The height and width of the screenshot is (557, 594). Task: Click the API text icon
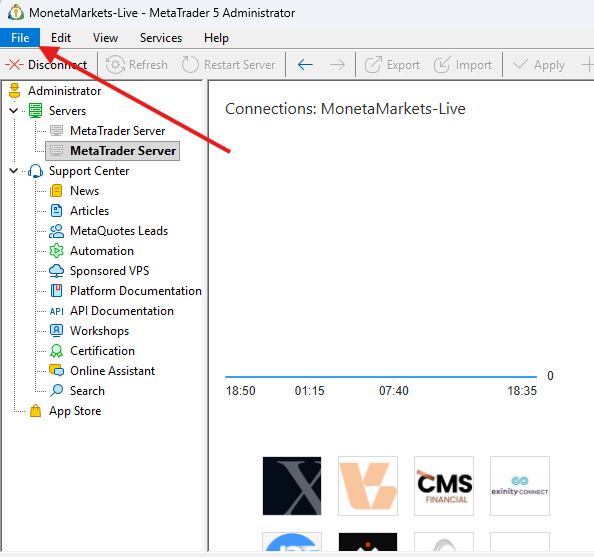(56, 311)
